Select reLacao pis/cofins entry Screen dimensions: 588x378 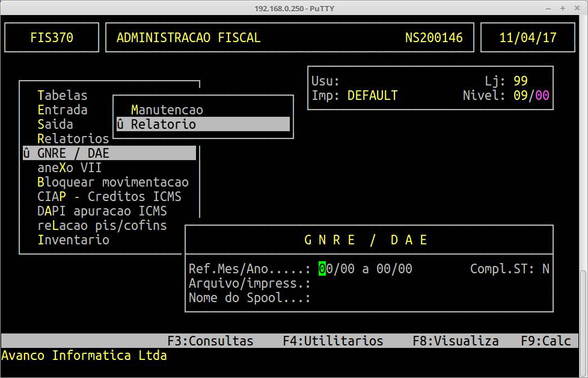point(102,225)
